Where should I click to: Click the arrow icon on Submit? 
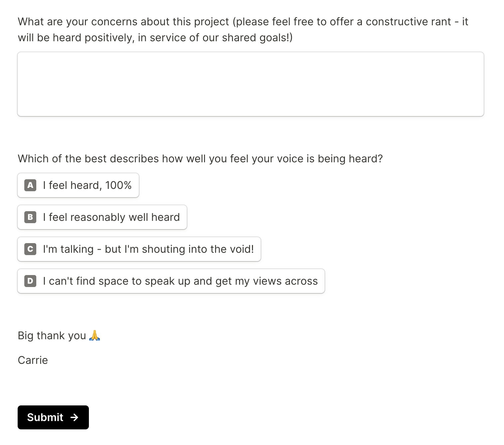point(75,417)
